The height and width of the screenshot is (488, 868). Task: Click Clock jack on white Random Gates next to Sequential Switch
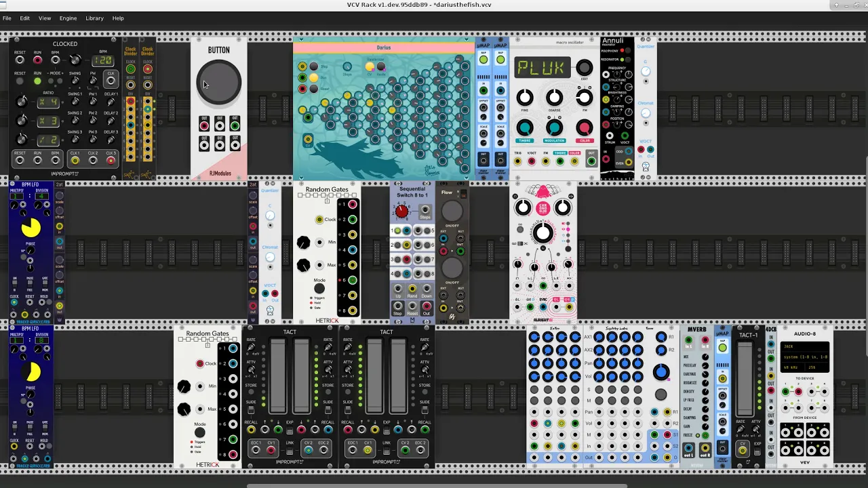click(319, 220)
